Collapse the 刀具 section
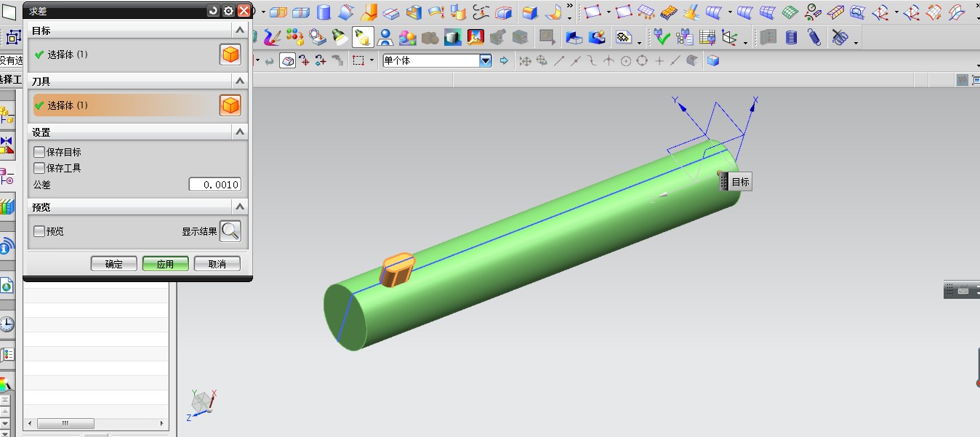The image size is (980, 437). click(240, 81)
